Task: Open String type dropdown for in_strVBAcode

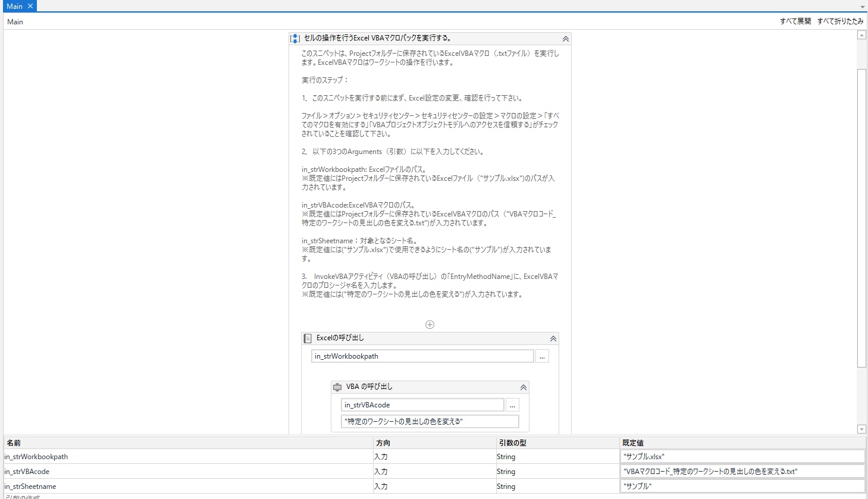Action: tap(557, 472)
